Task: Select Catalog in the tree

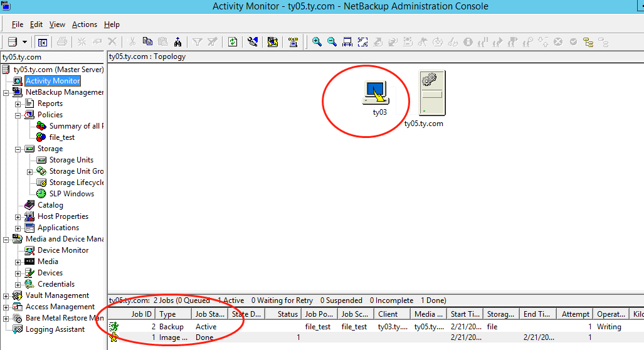Action: click(x=50, y=205)
